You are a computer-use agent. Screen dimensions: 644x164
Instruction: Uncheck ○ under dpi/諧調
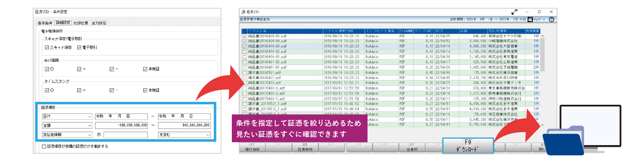(x=47, y=69)
